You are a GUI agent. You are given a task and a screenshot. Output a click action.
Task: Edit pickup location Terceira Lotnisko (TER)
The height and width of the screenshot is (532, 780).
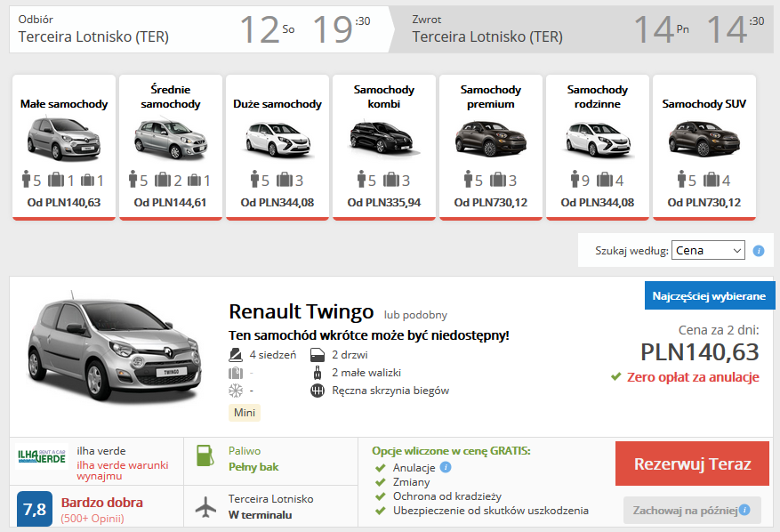pyautogui.click(x=93, y=36)
